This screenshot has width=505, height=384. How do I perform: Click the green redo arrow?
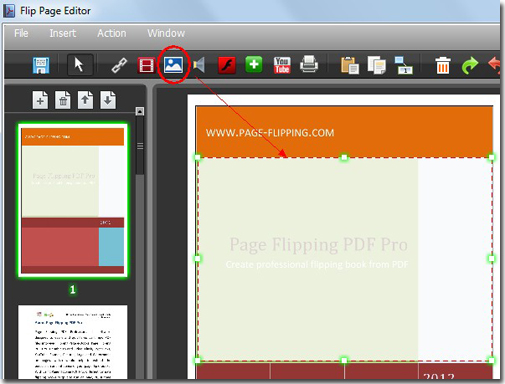pos(470,65)
